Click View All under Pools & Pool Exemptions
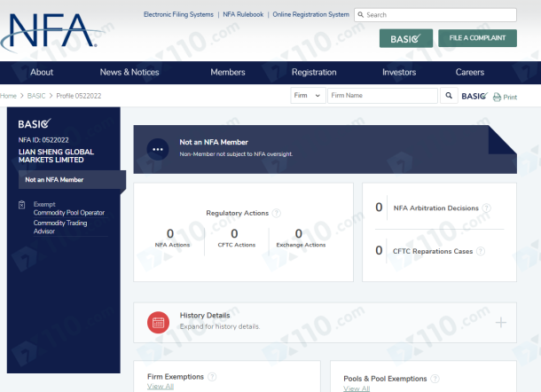The height and width of the screenshot is (392, 541). tap(357, 388)
